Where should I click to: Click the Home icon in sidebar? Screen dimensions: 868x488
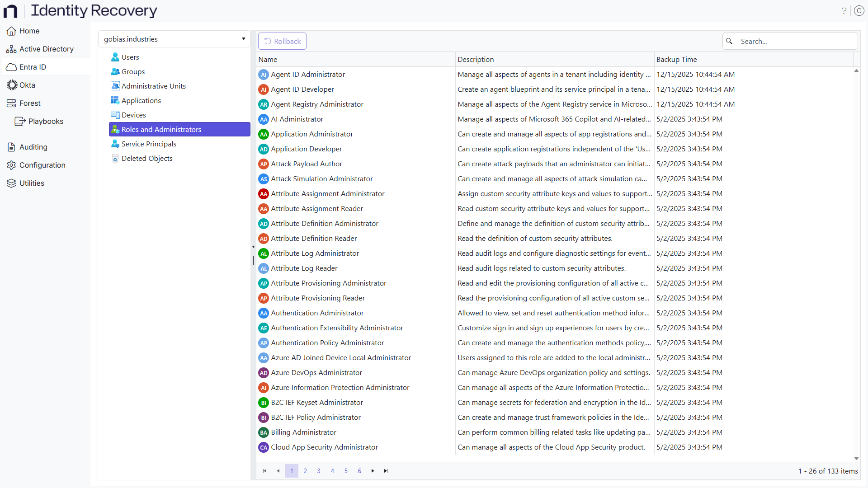[x=11, y=31]
